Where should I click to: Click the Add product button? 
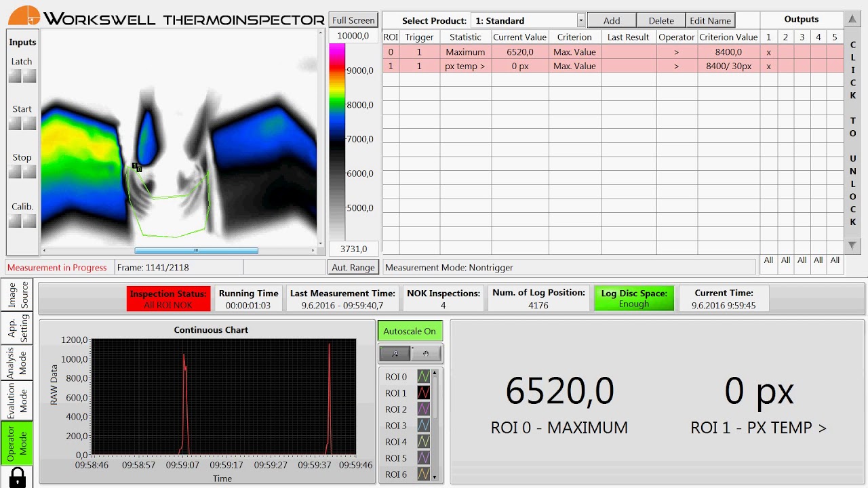[612, 20]
